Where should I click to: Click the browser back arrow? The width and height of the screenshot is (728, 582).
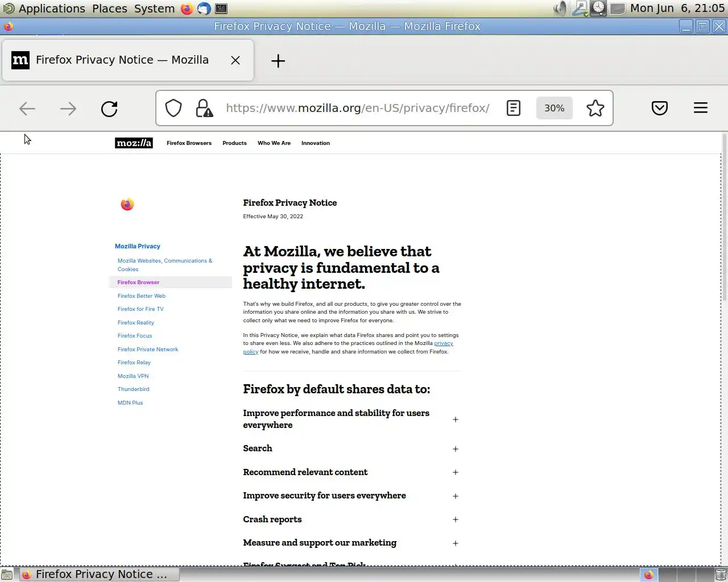click(x=27, y=109)
